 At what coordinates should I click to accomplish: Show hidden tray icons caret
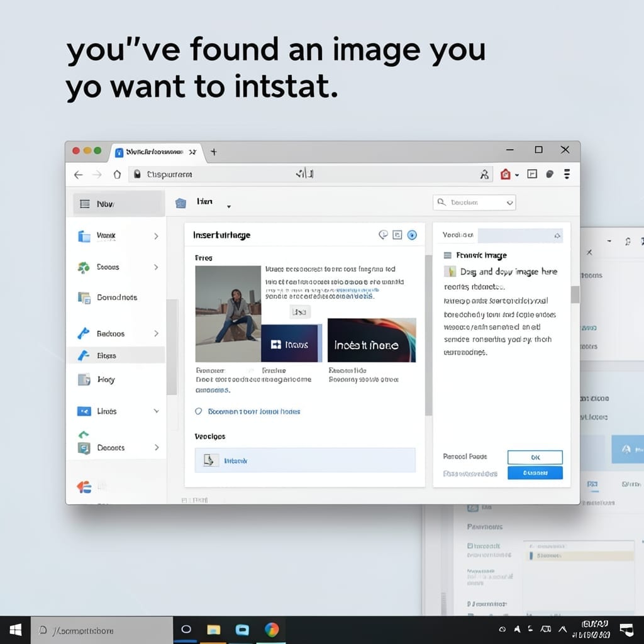point(563,629)
